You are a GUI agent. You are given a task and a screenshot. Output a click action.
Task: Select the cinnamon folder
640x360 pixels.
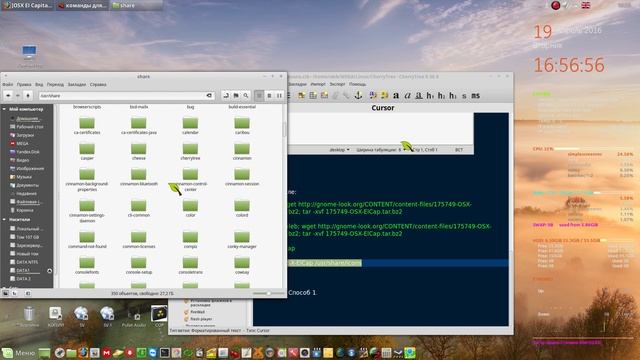[x=242, y=152]
